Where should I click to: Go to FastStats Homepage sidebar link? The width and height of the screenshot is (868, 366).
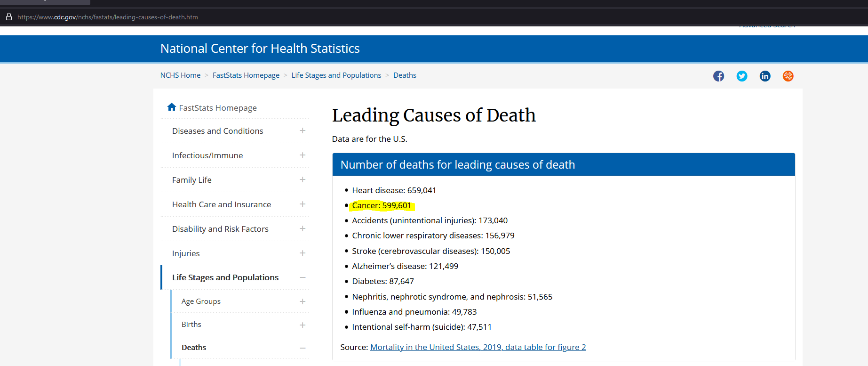point(218,108)
